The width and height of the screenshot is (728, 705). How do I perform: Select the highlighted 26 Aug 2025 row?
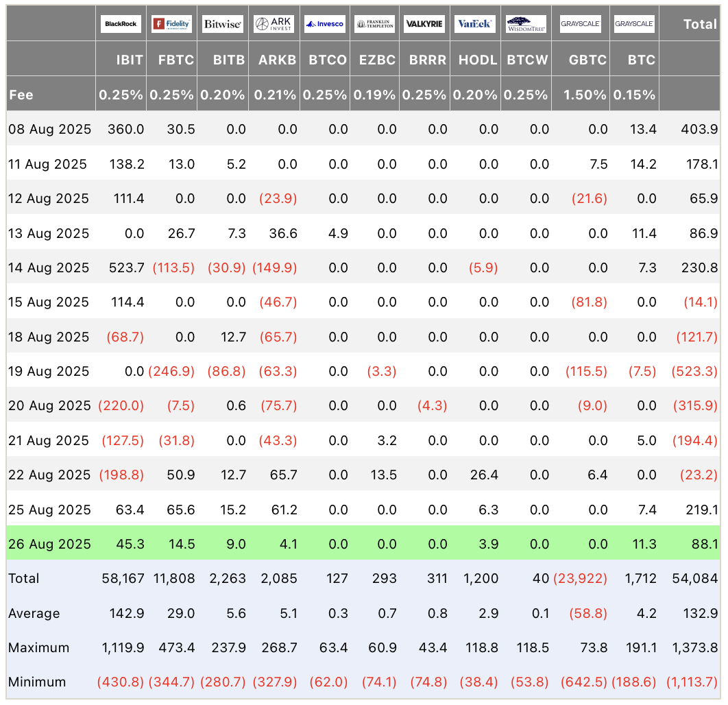pyautogui.click(x=363, y=543)
